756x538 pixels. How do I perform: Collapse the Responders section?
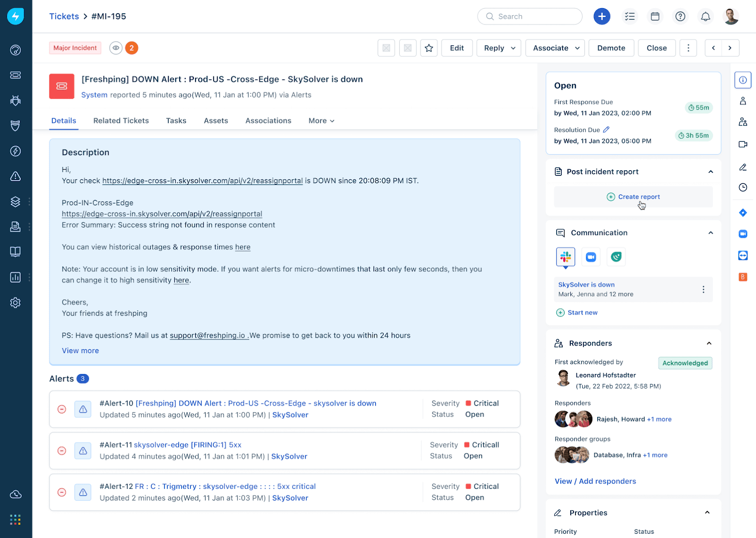tap(709, 343)
